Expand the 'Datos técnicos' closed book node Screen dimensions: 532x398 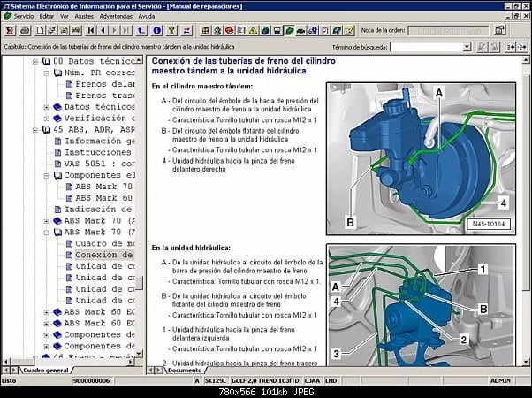(x=47, y=107)
